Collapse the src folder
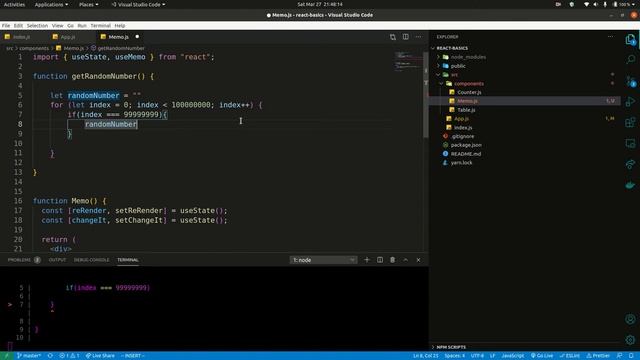The image size is (640, 360). 454,75
